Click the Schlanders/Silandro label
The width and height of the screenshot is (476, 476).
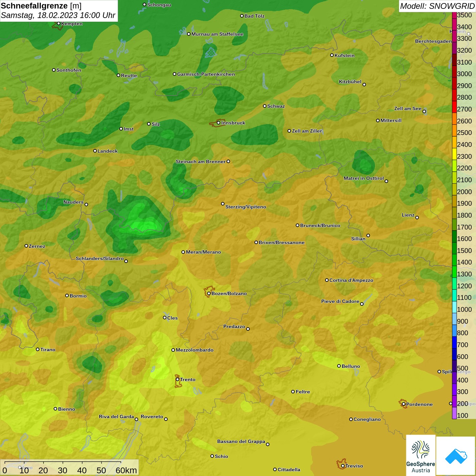coord(100,258)
